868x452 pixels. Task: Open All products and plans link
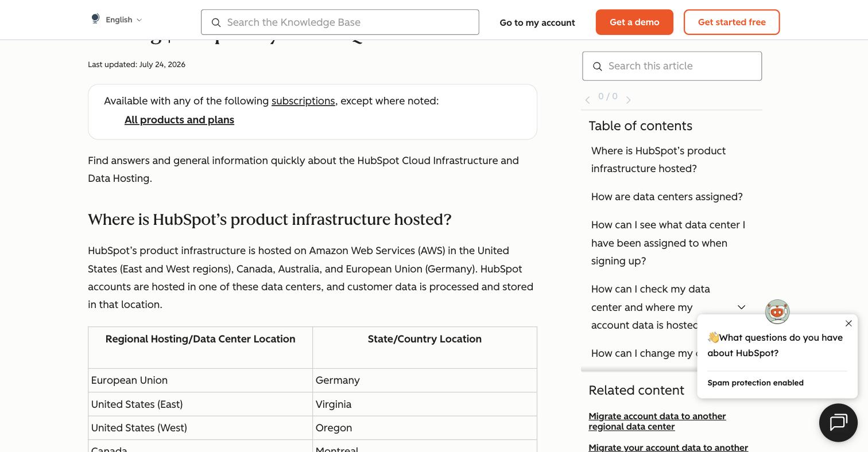(x=179, y=120)
